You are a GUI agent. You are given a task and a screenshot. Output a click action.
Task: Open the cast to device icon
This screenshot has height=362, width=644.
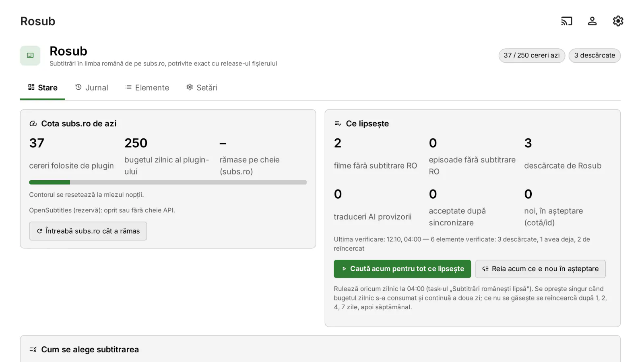[566, 21]
